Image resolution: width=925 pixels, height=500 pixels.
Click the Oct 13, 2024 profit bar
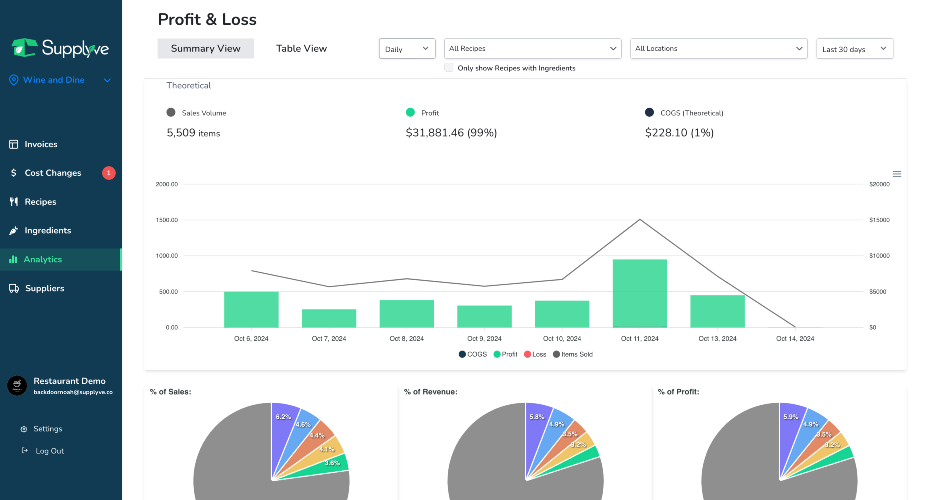(x=717, y=311)
